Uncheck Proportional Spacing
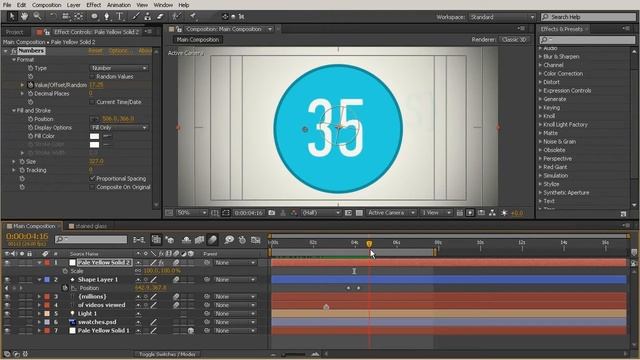Image resolution: width=640 pixels, height=360 pixels. coord(92,178)
